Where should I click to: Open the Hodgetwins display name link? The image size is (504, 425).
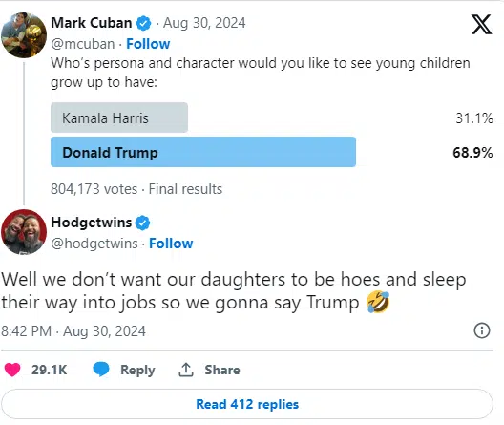pos(92,223)
